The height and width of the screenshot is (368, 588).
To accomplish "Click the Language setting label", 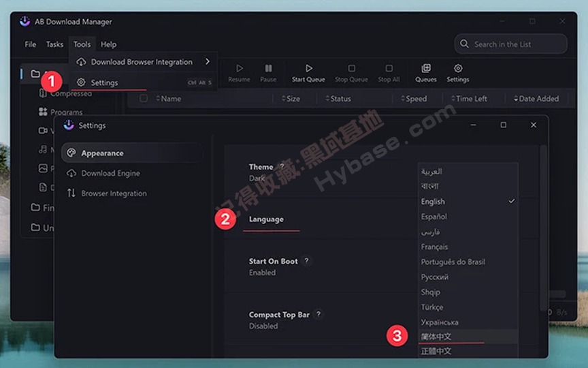I will tap(266, 219).
